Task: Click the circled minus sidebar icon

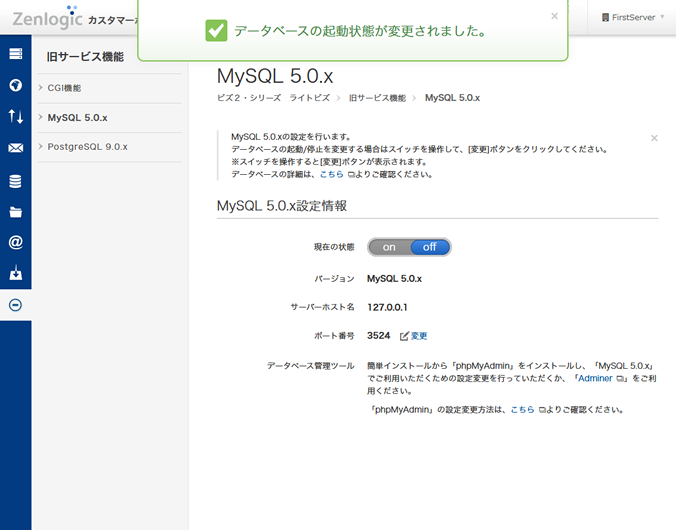Action: 15,305
